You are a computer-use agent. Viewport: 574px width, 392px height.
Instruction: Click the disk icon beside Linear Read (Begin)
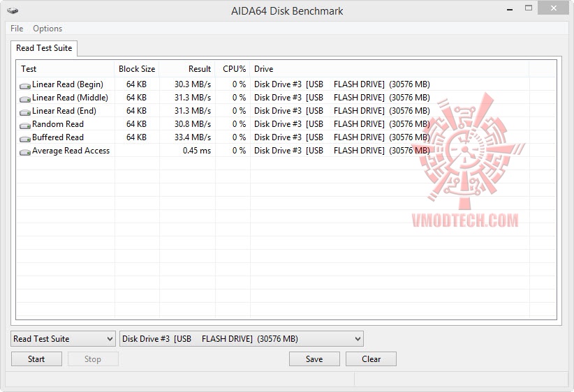[25, 86]
